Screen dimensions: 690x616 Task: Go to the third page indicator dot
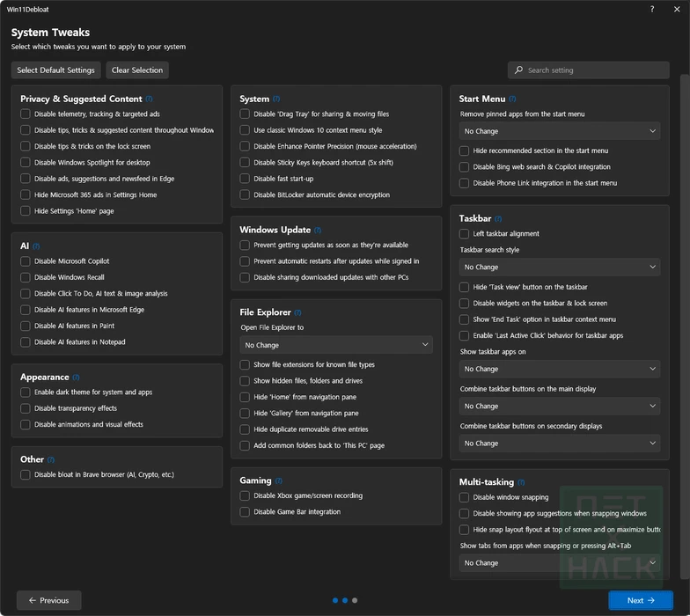(x=355, y=600)
